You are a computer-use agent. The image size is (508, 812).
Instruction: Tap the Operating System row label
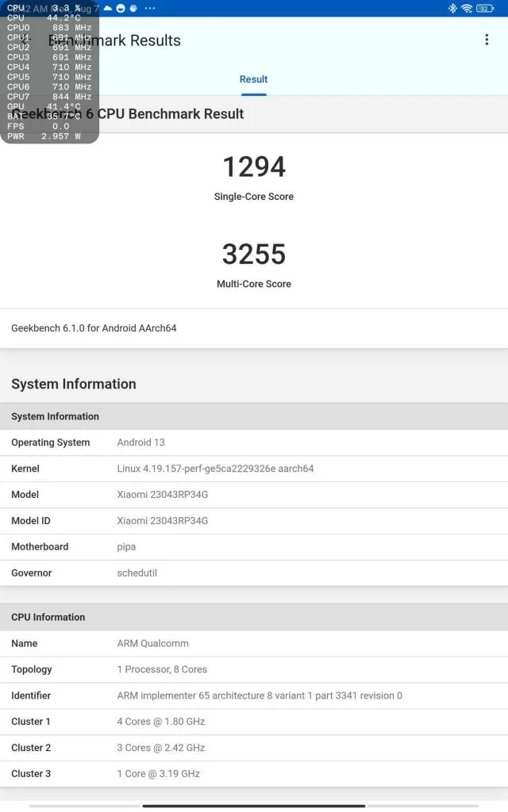click(50, 442)
